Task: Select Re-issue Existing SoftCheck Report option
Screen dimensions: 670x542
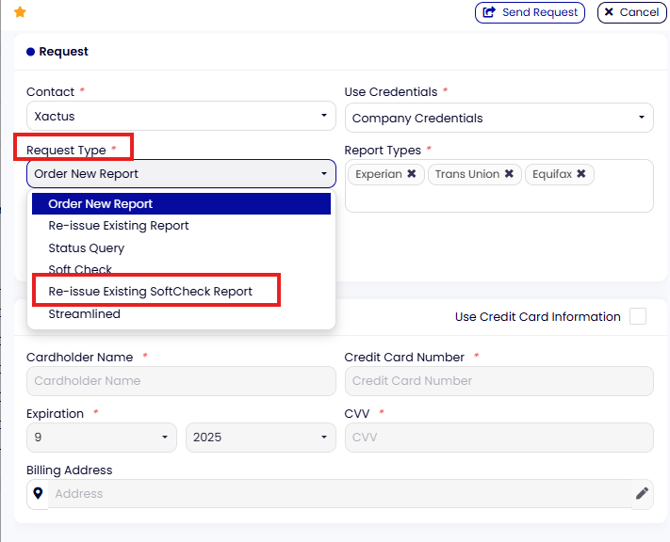Action: [x=150, y=292]
